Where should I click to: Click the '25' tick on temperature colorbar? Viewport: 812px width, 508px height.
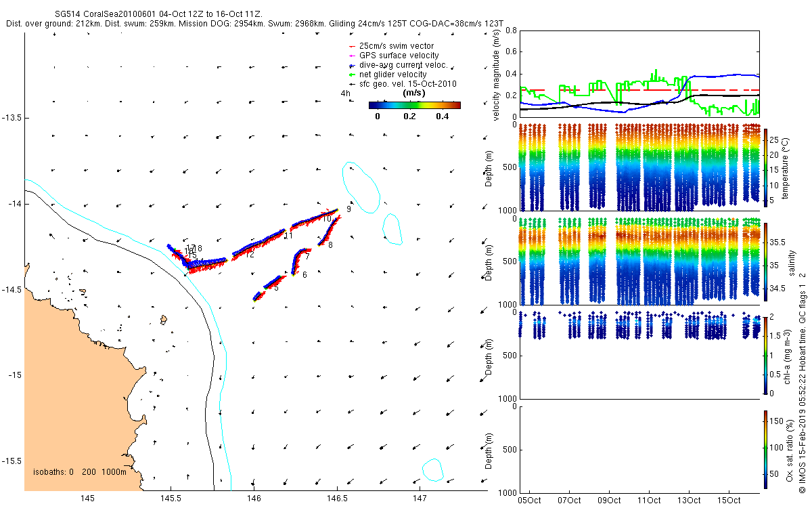pyautogui.click(x=774, y=139)
